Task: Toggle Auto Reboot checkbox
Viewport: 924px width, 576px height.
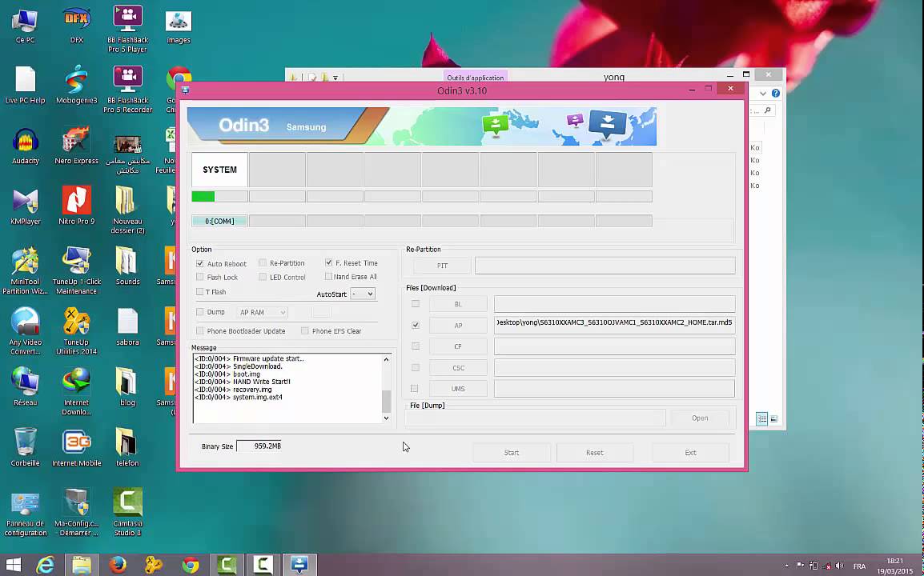Action: 199,264
